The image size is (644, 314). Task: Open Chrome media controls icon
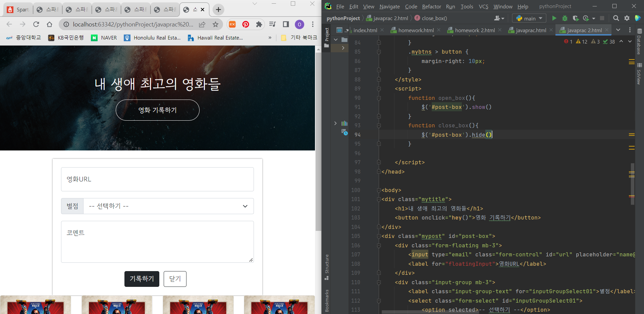click(x=272, y=24)
